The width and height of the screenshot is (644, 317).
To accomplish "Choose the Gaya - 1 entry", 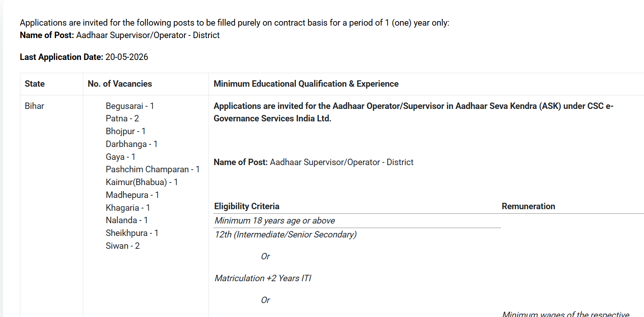I will click(120, 157).
